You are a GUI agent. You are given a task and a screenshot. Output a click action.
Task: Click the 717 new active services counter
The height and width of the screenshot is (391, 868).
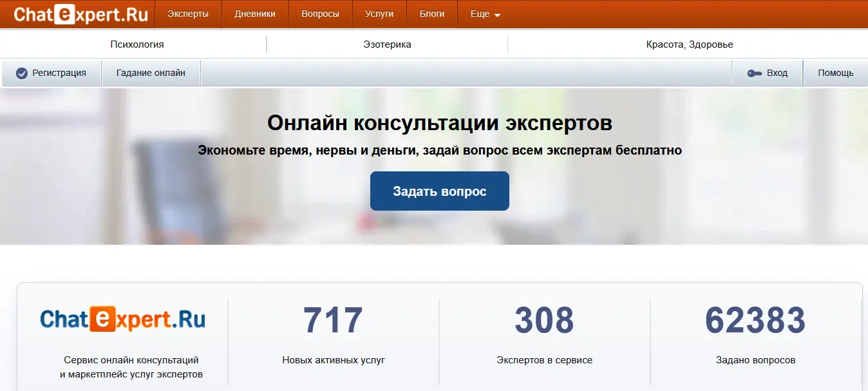pos(333,320)
